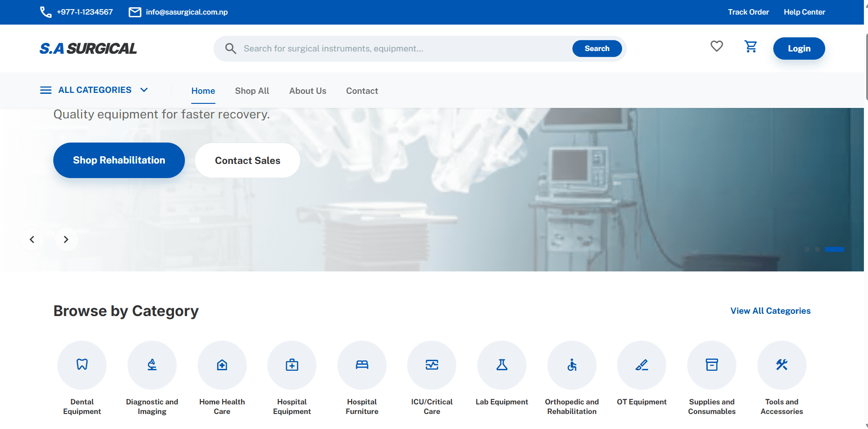Screen dimensions: 868x429
Task: Click the Shop Rehabilitation button
Action: coord(118,160)
